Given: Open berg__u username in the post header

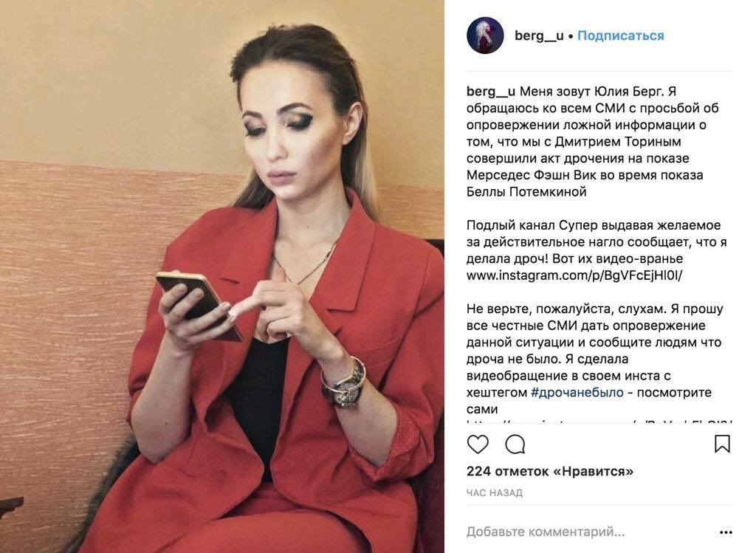Looking at the screenshot, I should pos(538,35).
